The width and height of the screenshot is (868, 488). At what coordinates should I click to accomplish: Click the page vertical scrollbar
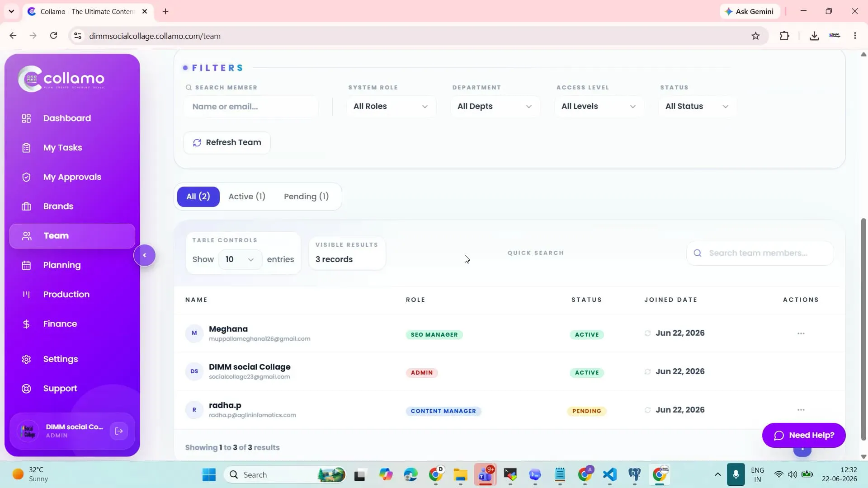coord(863,329)
